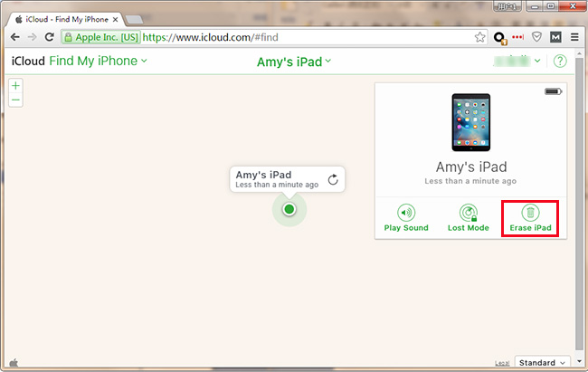
Task: Close the iCloud Find My iPhone tab
Action: click(115, 20)
